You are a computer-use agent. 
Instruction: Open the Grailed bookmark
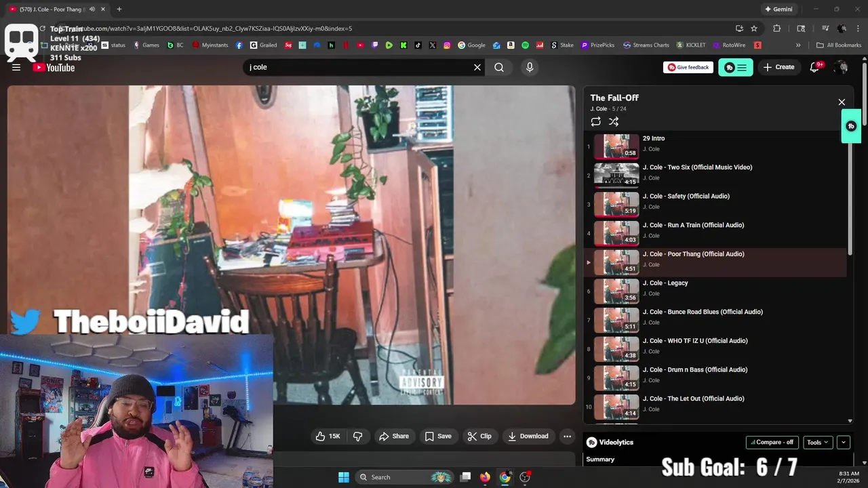click(x=264, y=45)
